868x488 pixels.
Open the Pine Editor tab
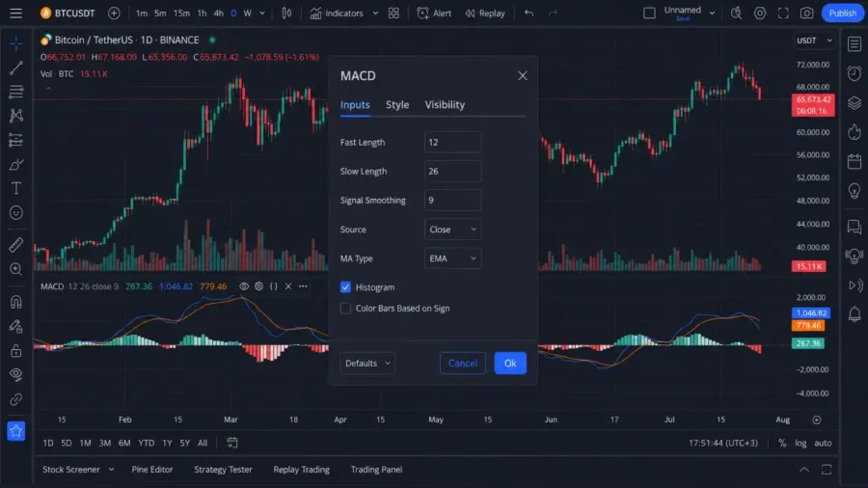(152, 469)
